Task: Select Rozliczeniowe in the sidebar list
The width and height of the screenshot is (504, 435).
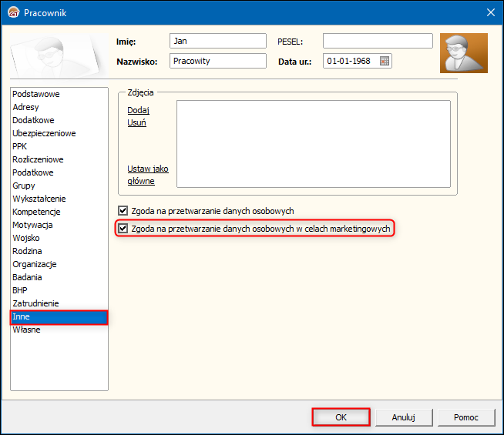Action: coord(59,159)
